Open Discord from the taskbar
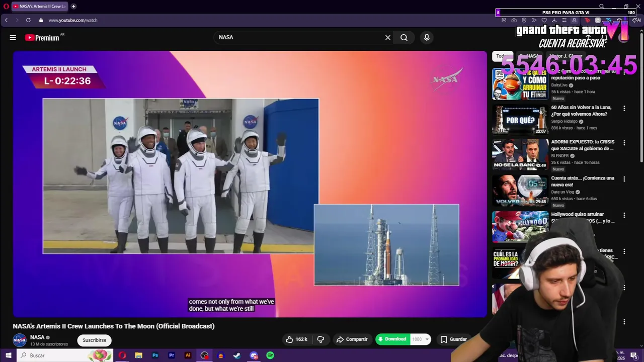Screen dimensions: 644x362 point(254,355)
